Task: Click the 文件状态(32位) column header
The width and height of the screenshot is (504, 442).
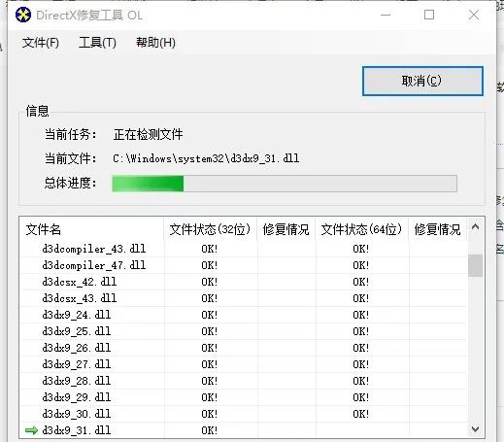Action: pyautogui.click(x=211, y=229)
